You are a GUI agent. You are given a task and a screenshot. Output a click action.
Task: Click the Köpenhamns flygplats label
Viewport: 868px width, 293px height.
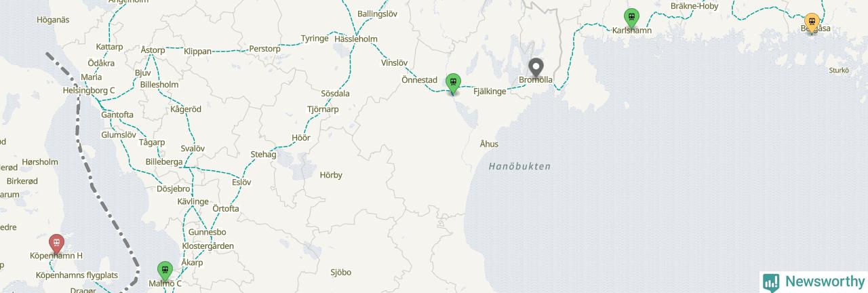click(77, 276)
